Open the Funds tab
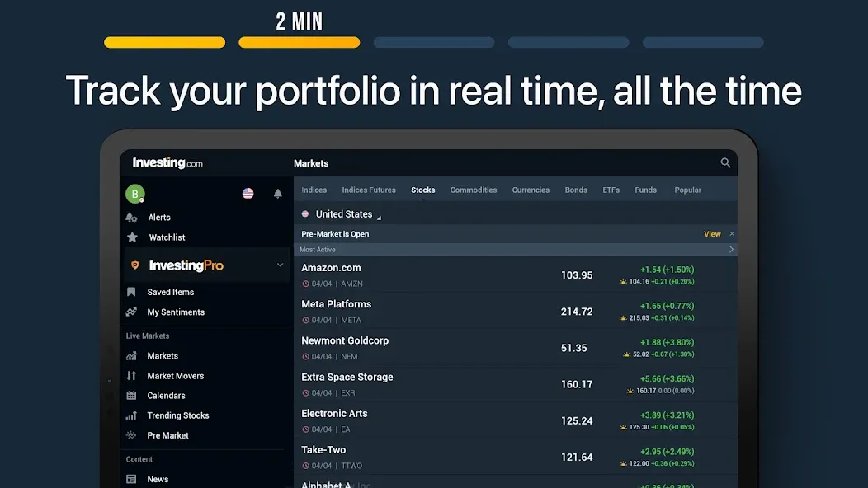This screenshot has height=488, width=868. [645, 190]
